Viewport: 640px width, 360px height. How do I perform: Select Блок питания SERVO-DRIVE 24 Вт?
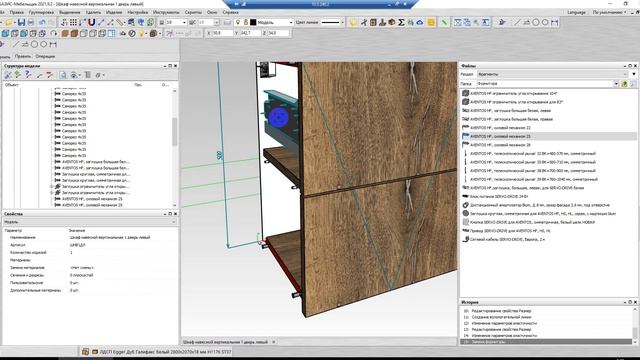(499, 196)
